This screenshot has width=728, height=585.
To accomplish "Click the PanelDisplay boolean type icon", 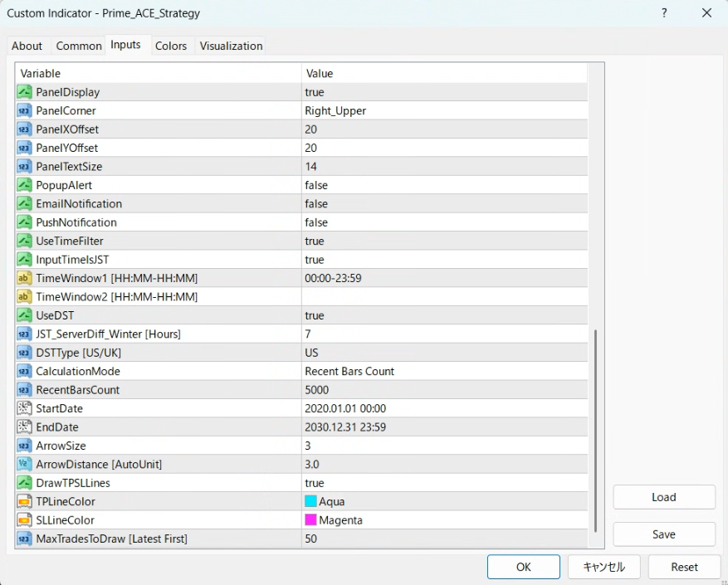I will coord(24,92).
